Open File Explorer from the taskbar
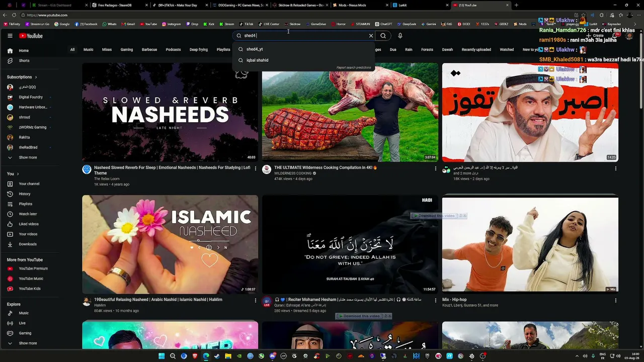Image resolution: width=644 pixels, height=362 pixels. pyautogui.click(x=228, y=356)
